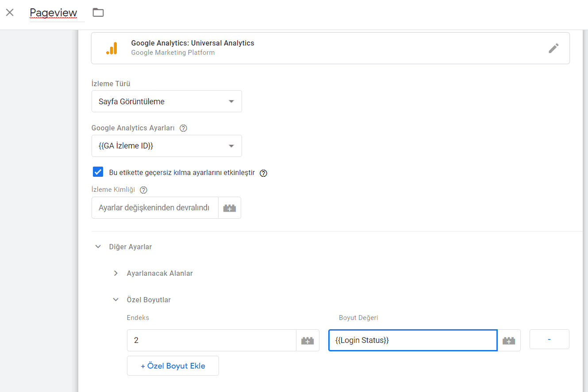Image resolution: width=588 pixels, height=392 pixels.
Task: Open help icon beside İzleme Kimliği
Action: [x=143, y=190]
